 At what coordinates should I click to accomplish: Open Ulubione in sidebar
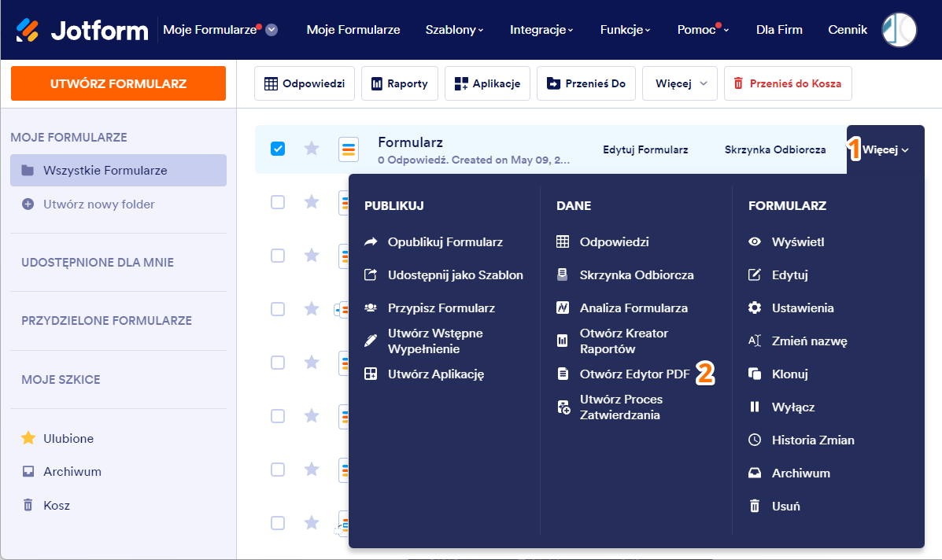coord(57,438)
